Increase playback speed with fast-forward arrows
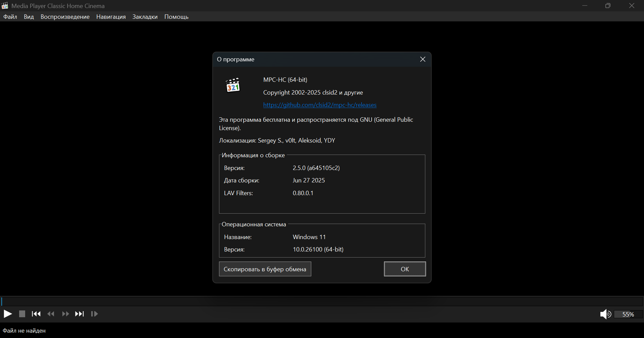The width and height of the screenshot is (644, 338). [x=65, y=314]
